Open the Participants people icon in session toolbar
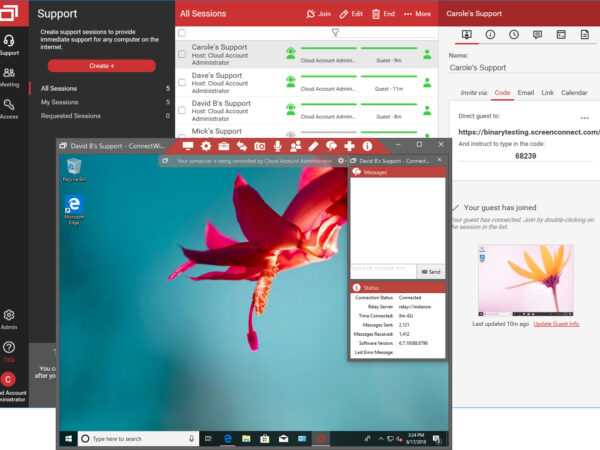Image resolution: width=600 pixels, height=450 pixels. point(295,146)
